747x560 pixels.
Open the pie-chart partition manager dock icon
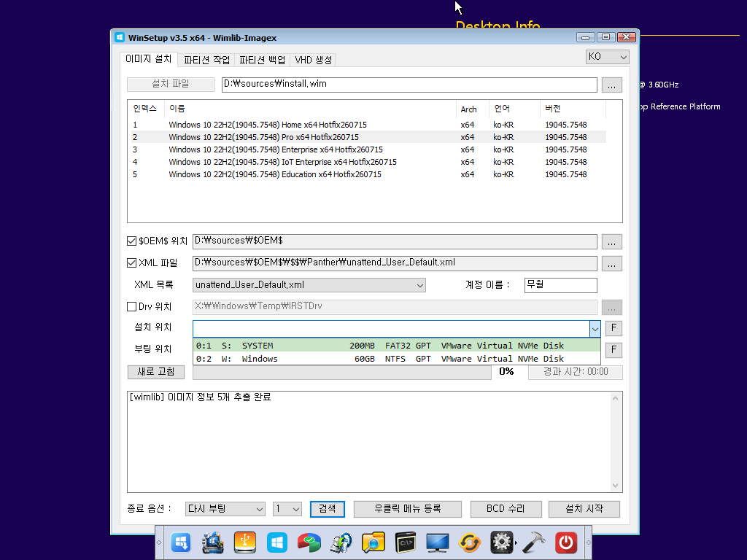[x=309, y=542]
